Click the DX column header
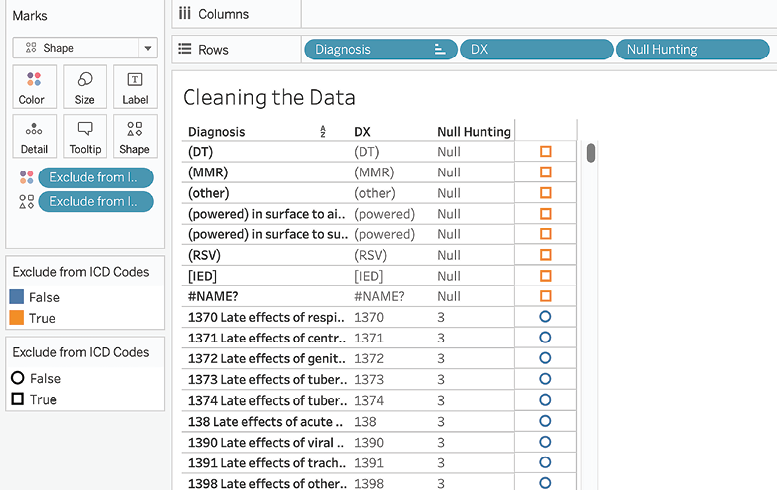Viewport: 777px width, 490px height. tap(362, 132)
